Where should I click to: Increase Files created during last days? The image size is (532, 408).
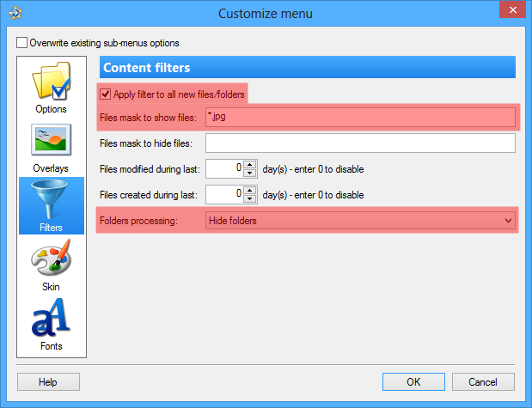coord(250,190)
